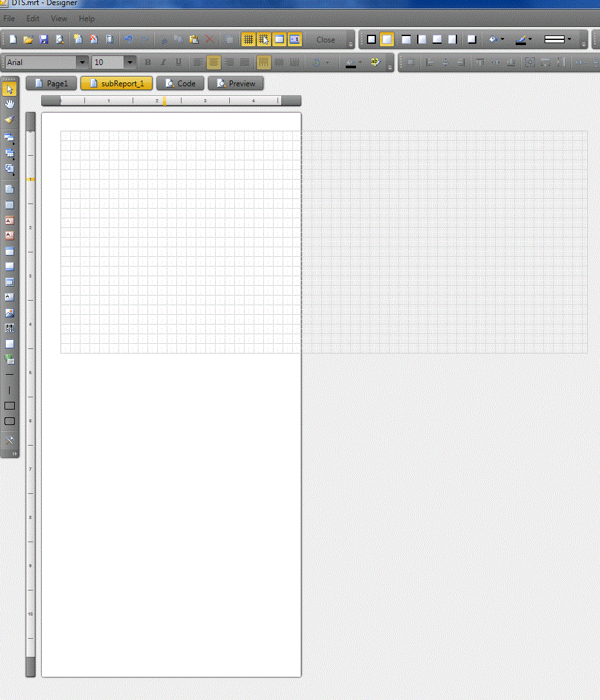Toggle bottom border option
The width and height of the screenshot is (600, 700).
coord(437,39)
